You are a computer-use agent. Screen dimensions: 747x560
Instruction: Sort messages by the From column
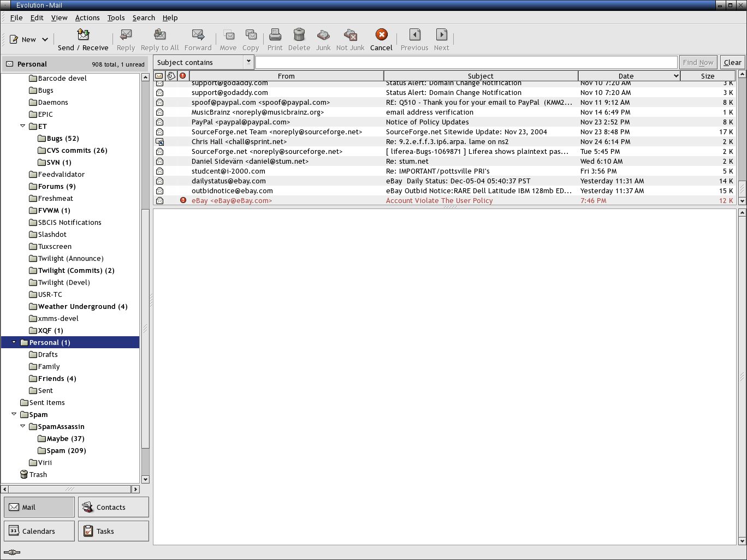coord(286,76)
